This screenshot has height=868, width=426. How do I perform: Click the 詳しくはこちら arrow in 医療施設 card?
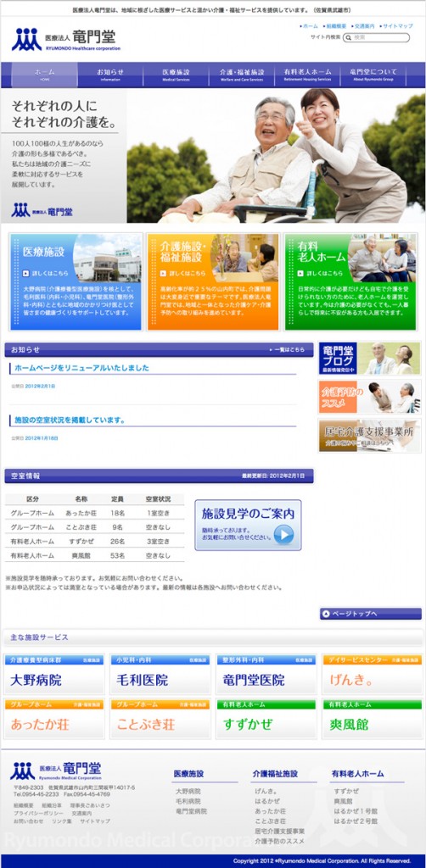[x=25, y=274]
